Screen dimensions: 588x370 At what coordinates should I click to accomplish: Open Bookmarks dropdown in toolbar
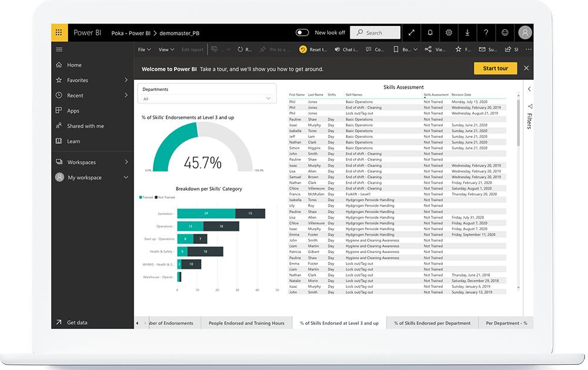405,49
